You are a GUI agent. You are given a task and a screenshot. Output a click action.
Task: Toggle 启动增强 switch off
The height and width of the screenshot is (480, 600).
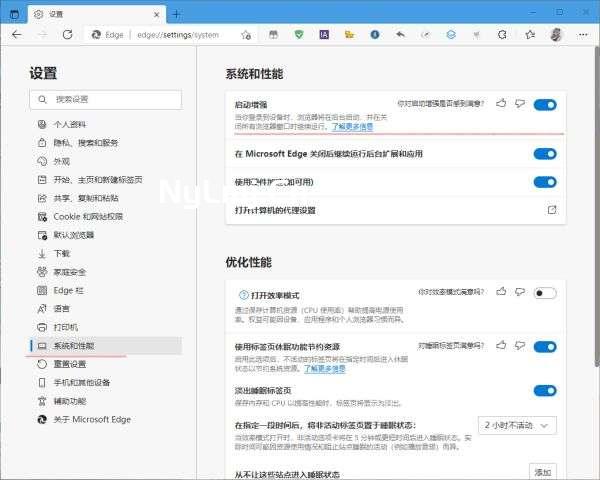(545, 104)
